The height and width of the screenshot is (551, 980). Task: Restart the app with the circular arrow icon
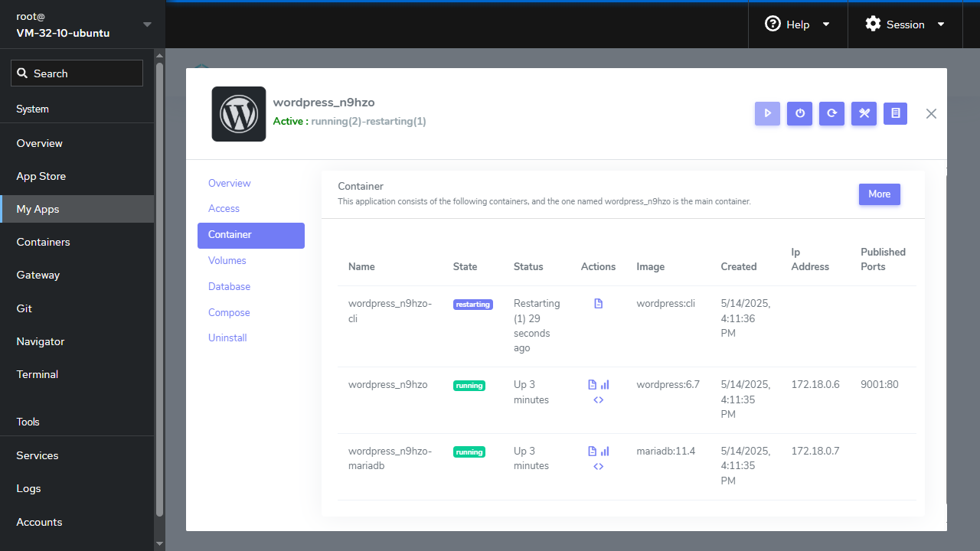pyautogui.click(x=831, y=113)
